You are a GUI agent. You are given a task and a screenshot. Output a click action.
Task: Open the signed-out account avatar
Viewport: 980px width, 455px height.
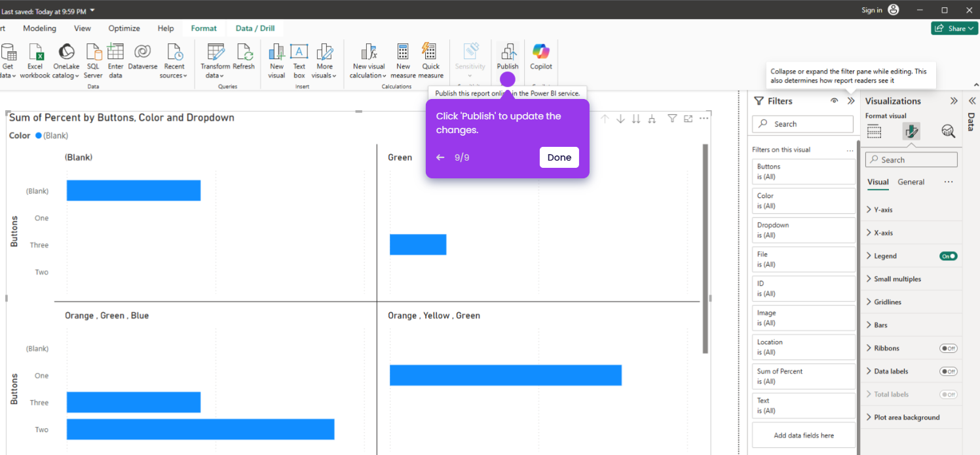click(x=894, y=10)
